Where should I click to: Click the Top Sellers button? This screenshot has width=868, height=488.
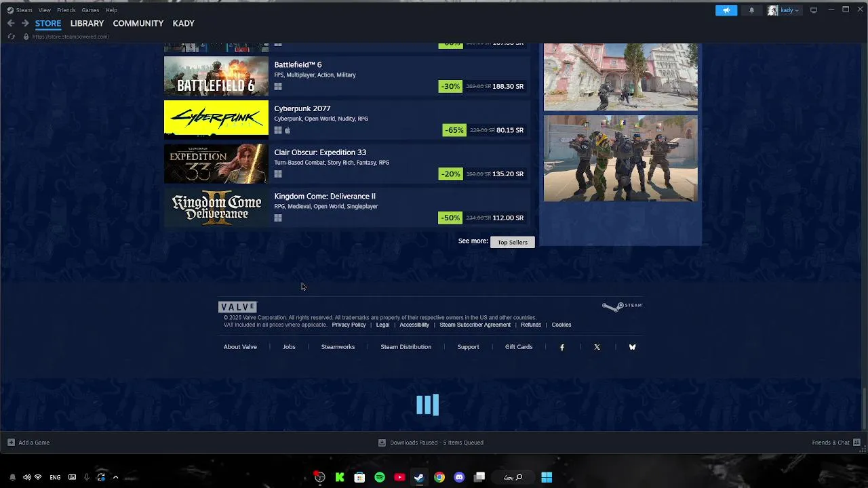coord(513,242)
